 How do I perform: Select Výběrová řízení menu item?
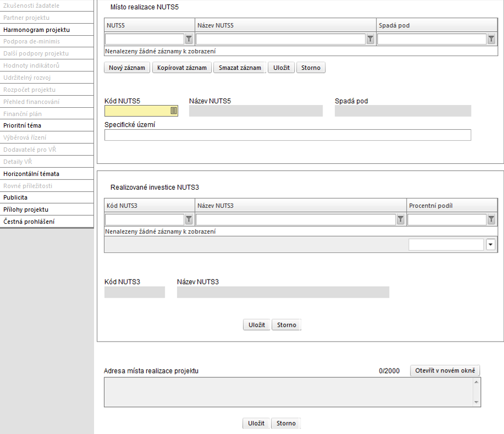click(x=47, y=138)
